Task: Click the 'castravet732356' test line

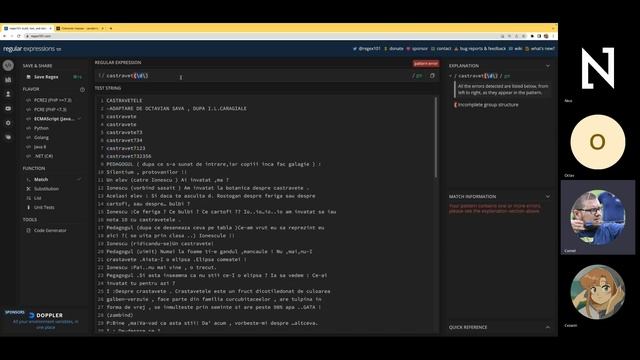Action: coord(129,156)
